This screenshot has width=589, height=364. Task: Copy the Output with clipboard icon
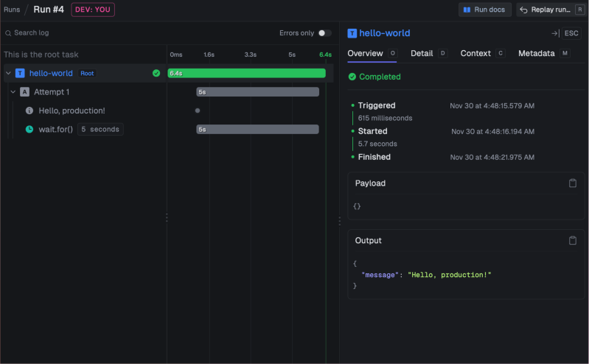tap(573, 240)
